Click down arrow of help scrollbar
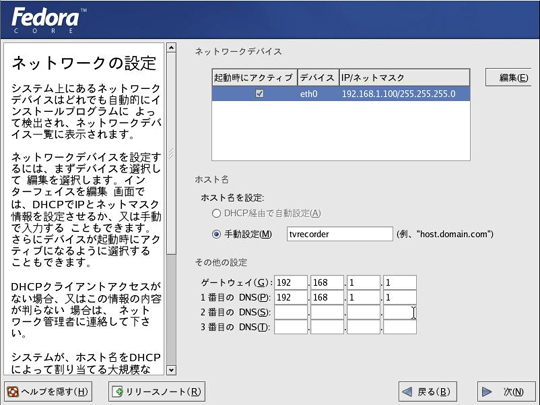540x405 pixels. [171, 370]
